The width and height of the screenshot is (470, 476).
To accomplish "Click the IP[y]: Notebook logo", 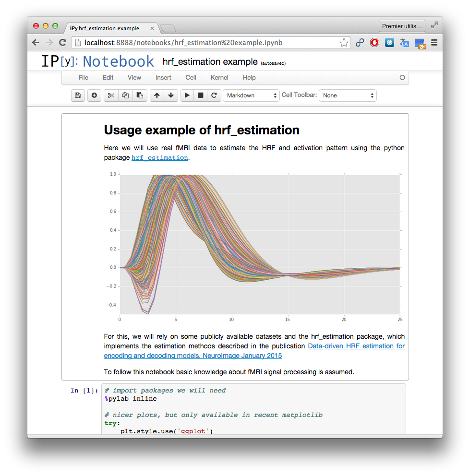I will (98, 61).
